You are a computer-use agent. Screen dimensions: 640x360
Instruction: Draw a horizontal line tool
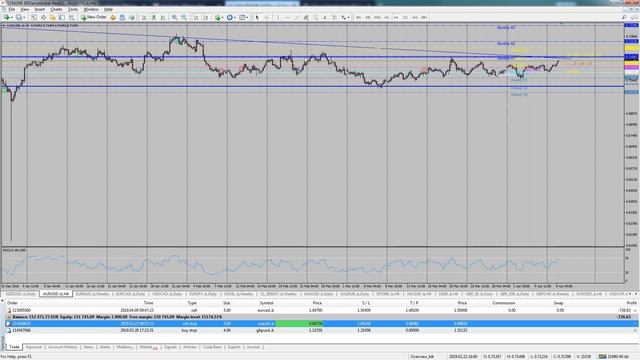(x=288, y=18)
